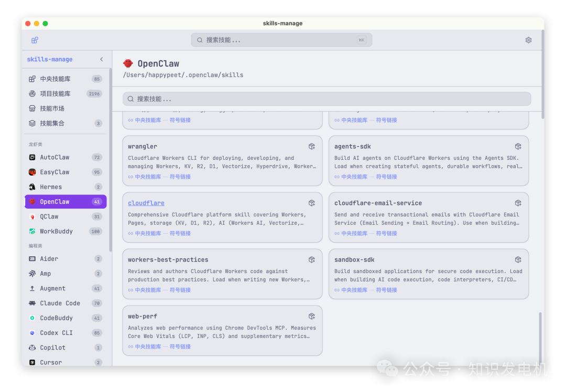Click the package icon on wrangler card
The width and height of the screenshot is (566, 392).
pos(312,147)
